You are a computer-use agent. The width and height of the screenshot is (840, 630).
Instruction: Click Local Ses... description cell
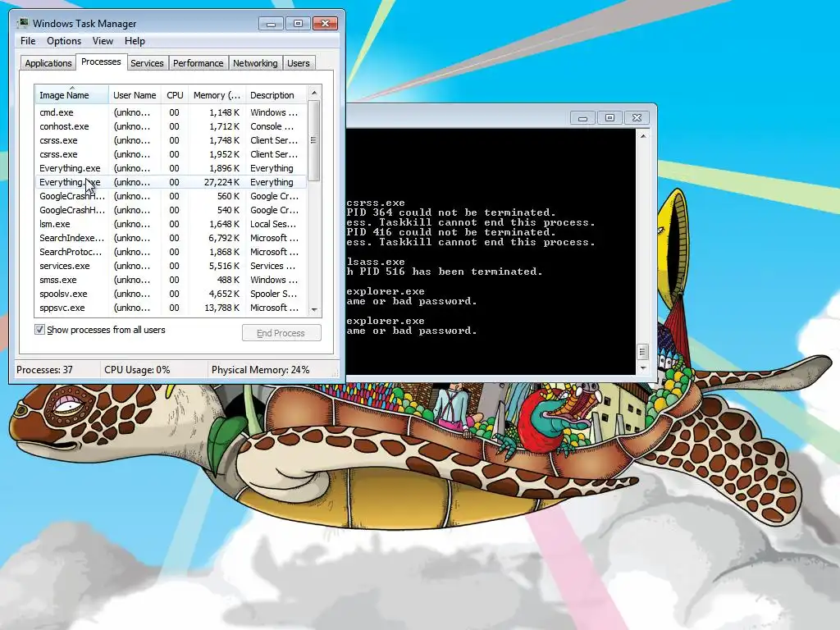[x=272, y=224]
